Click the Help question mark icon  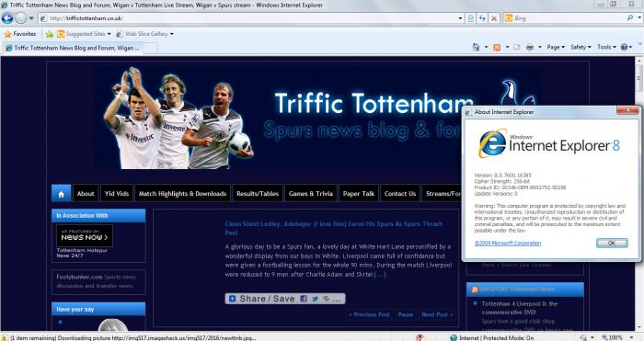tap(625, 47)
